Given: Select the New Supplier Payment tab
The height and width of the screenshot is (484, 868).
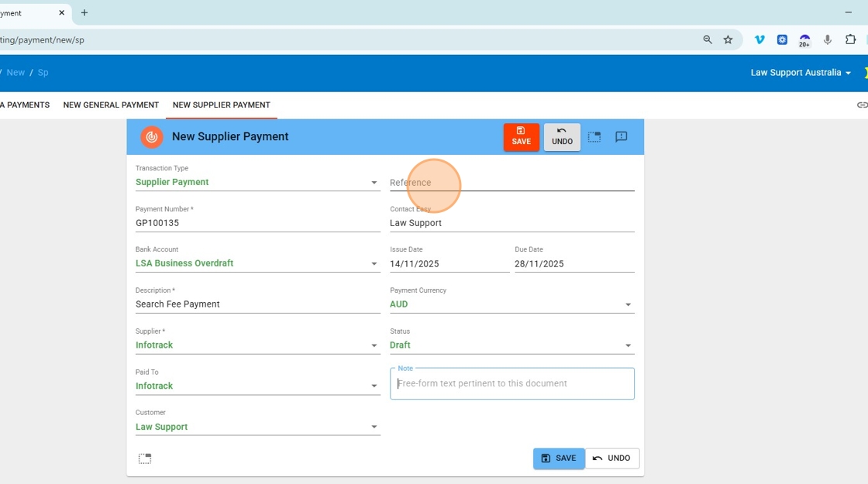Looking at the screenshot, I should [221, 105].
